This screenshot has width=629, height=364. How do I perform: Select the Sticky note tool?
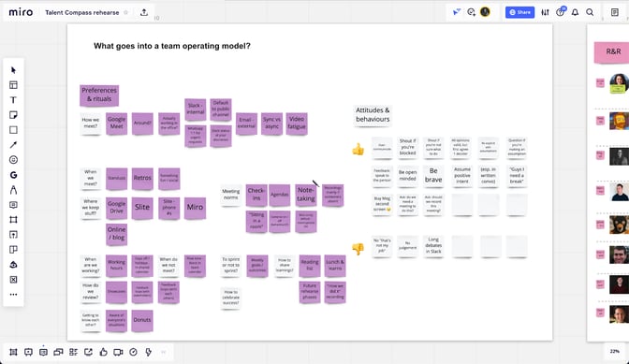coord(13,115)
